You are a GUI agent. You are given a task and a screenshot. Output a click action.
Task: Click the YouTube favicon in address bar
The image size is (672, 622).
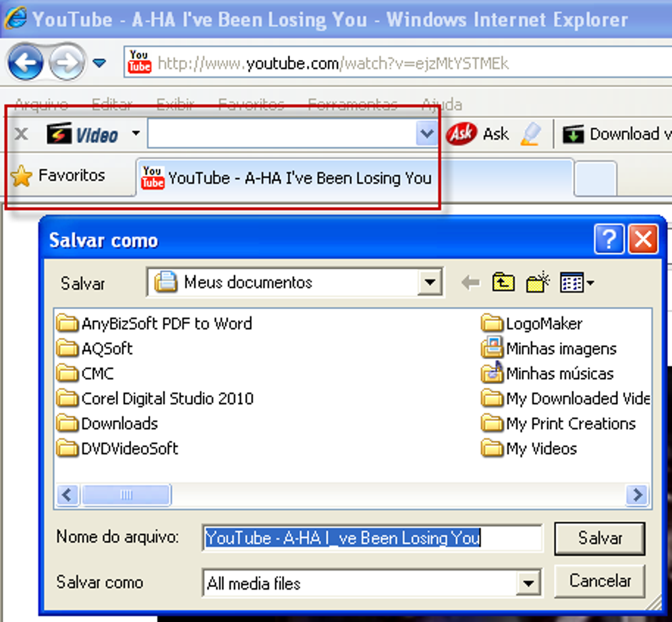coord(139,62)
